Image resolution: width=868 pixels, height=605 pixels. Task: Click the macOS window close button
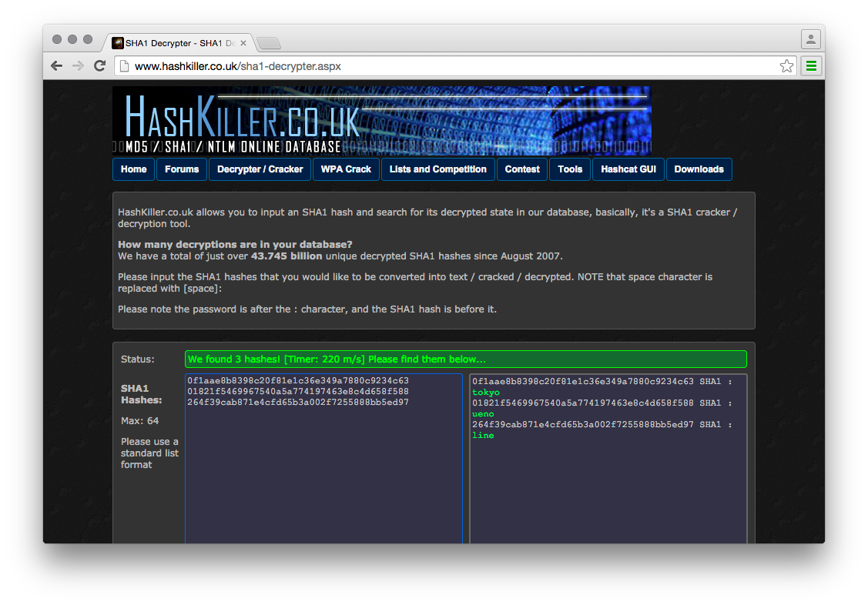pyautogui.click(x=57, y=39)
